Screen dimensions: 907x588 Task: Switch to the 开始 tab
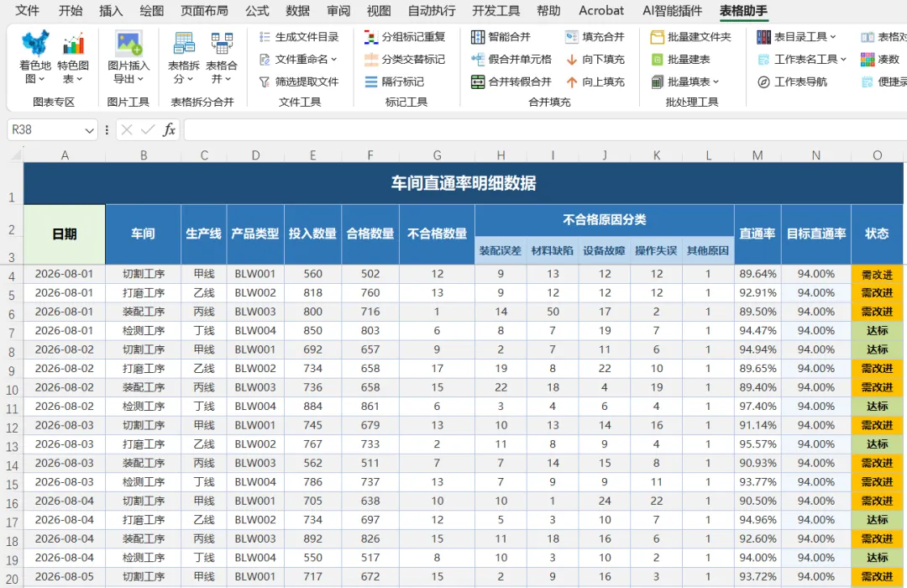[x=71, y=11]
